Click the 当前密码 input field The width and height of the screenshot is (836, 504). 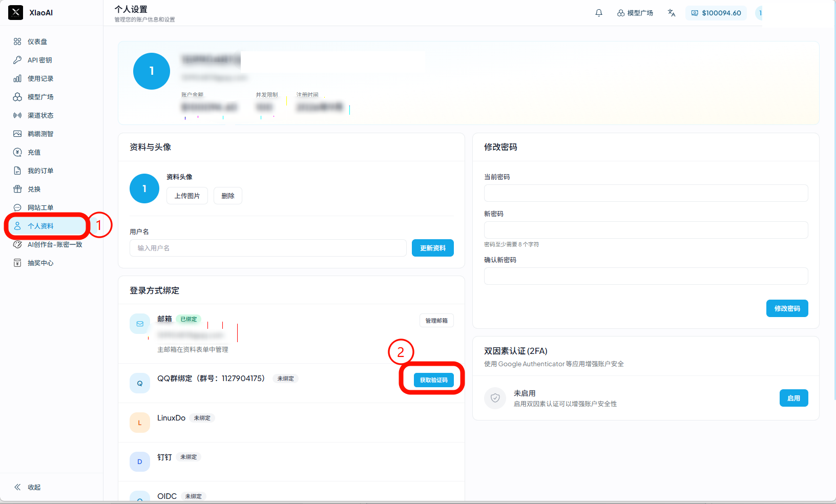[646, 193]
